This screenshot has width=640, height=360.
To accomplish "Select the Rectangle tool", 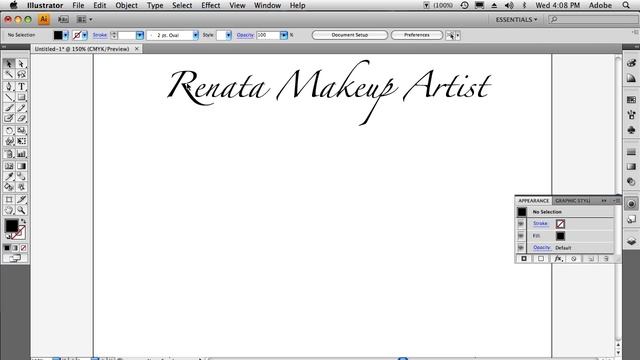I will click(x=21, y=97).
